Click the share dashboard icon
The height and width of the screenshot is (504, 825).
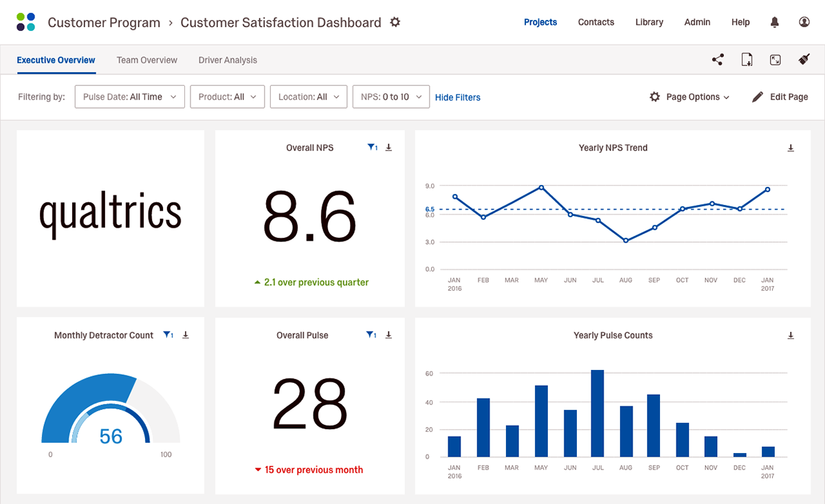coord(717,60)
